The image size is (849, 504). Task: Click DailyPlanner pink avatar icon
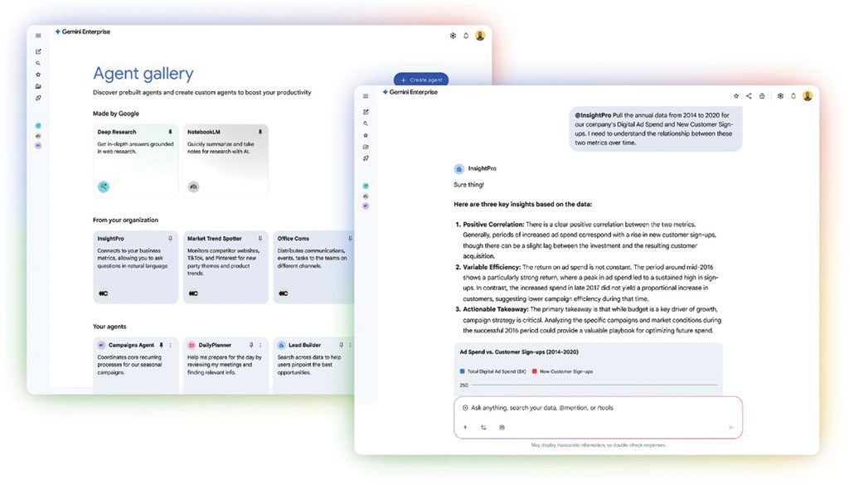192,346
